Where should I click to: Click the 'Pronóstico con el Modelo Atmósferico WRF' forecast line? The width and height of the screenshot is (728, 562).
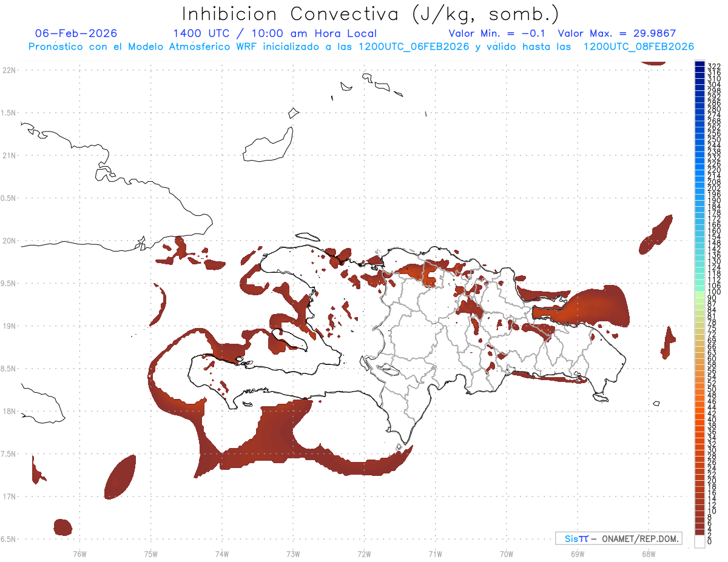point(361,47)
